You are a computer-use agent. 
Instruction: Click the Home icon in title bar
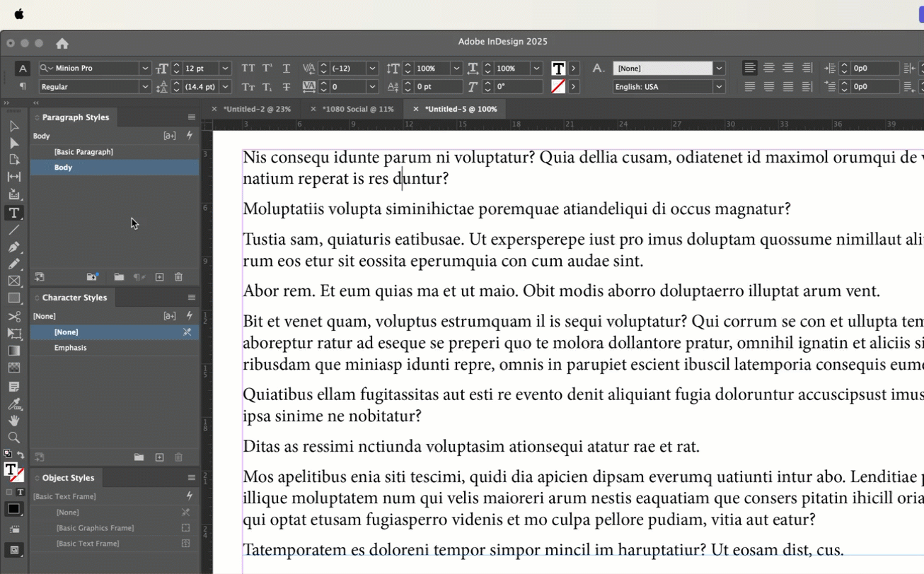[62, 43]
